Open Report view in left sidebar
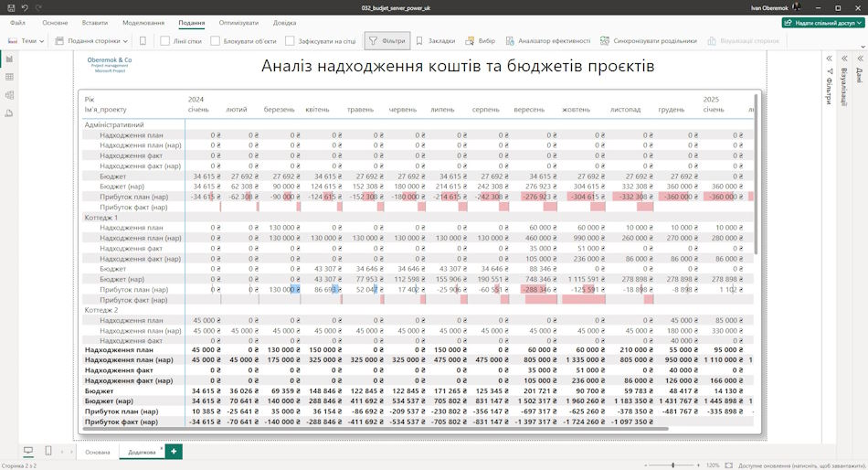This screenshot has width=868, height=470. click(9, 59)
